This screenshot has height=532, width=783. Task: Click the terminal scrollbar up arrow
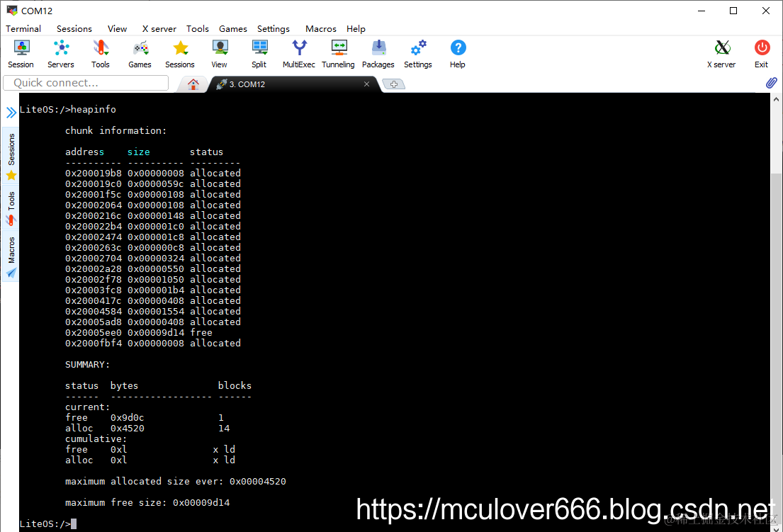[x=776, y=99]
